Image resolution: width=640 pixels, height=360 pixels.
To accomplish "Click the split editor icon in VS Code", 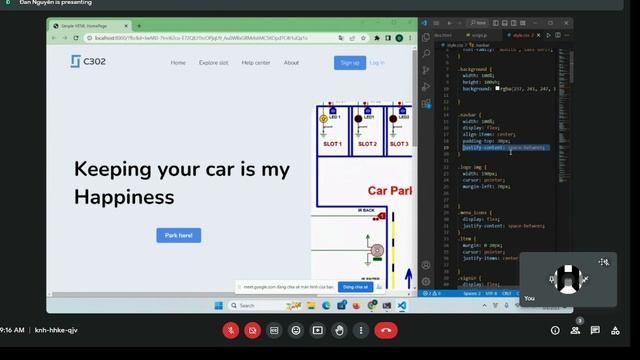I will pos(558,36).
